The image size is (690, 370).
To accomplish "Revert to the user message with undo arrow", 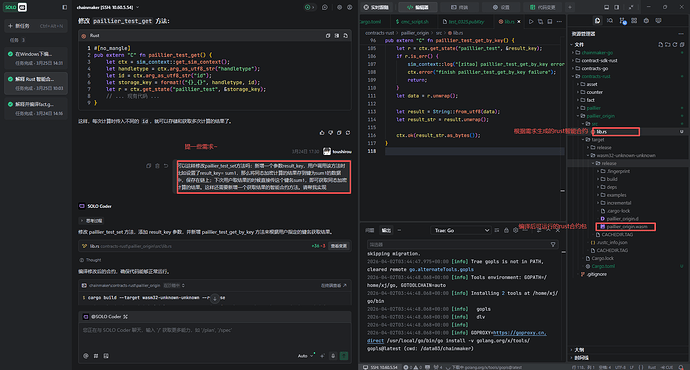I will 166,166.
